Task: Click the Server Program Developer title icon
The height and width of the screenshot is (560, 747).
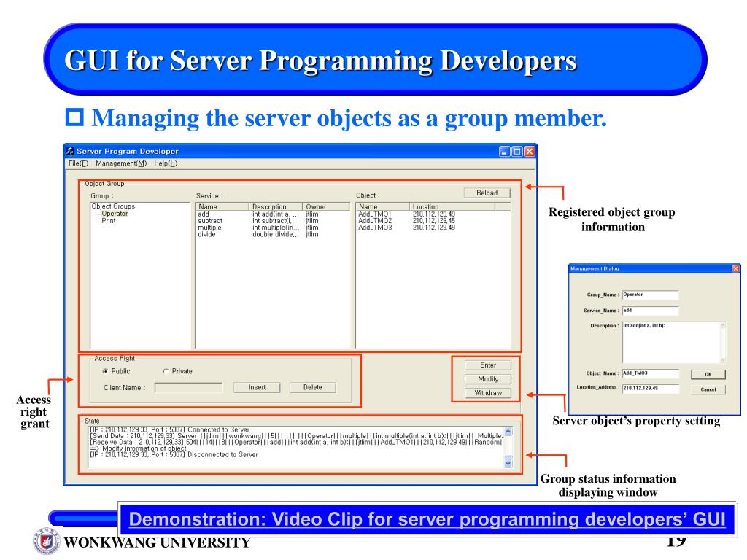Action: (70, 152)
